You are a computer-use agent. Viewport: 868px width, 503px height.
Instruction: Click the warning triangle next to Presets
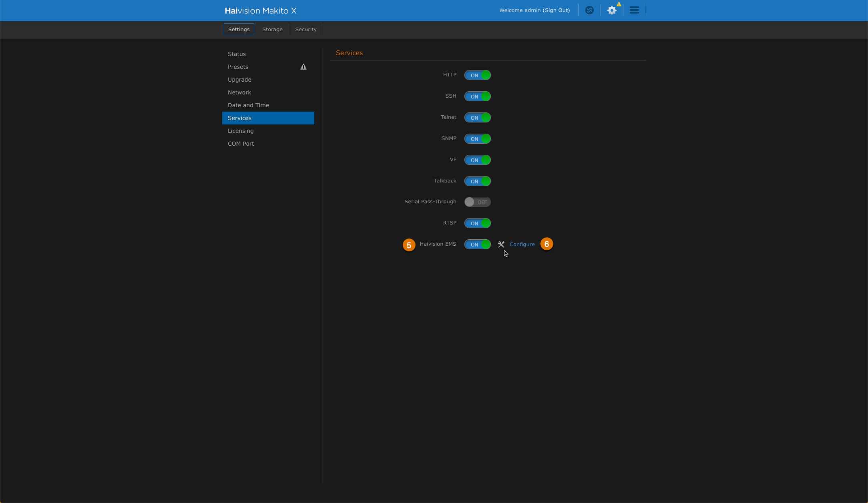(x=303, y=67)
